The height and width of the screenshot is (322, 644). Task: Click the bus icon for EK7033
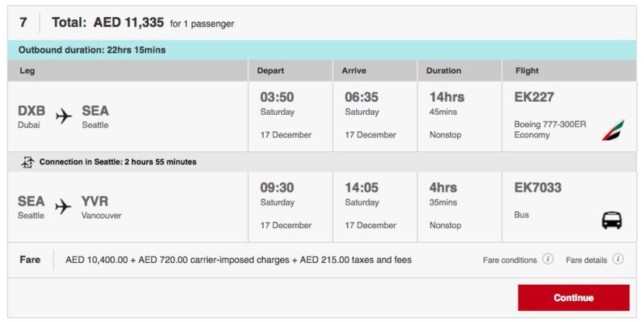coord(611,220)
